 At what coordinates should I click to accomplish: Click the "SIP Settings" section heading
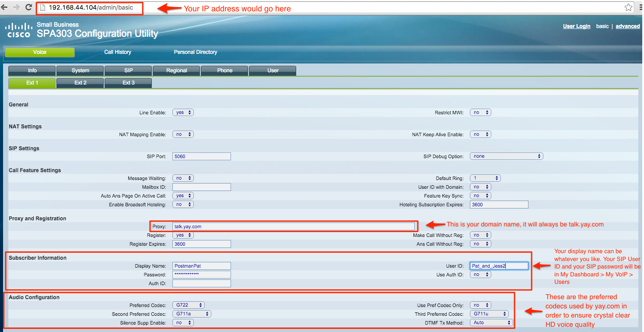24,148
